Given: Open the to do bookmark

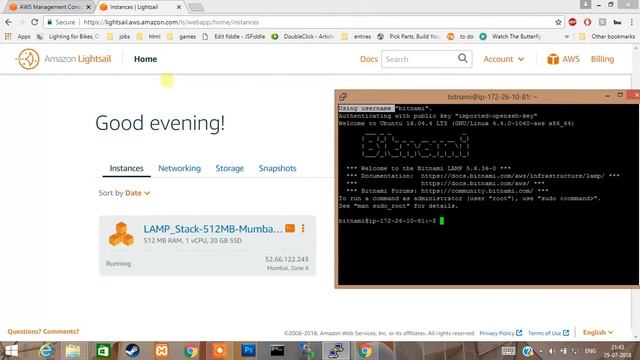Looking at the screenshot, I should point(460,36).
